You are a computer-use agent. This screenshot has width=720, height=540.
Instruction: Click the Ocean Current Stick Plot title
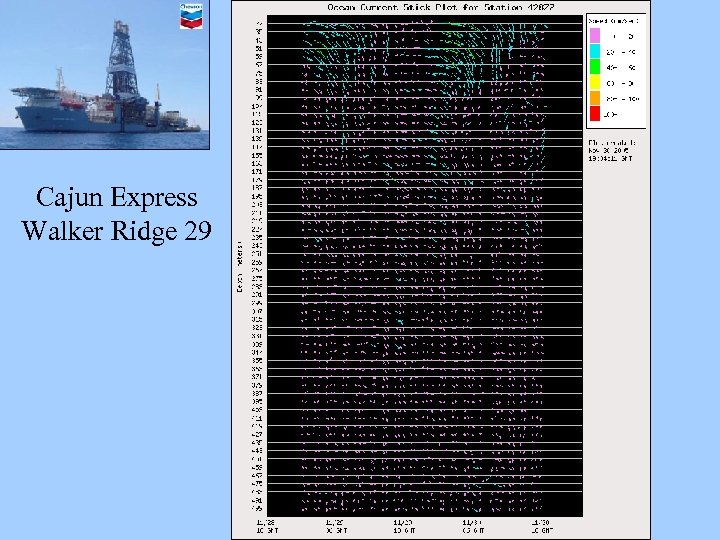click(440, 7)
